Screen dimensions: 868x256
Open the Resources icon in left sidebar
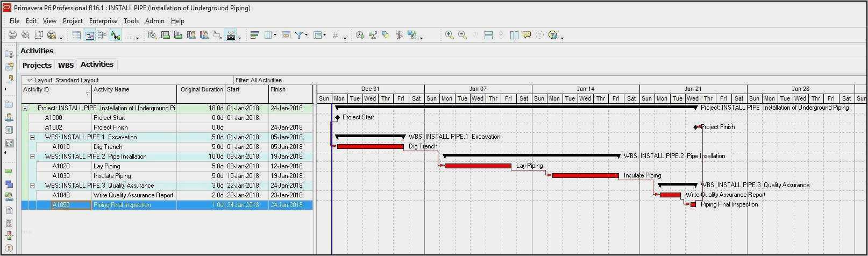(x=9, y=117)
